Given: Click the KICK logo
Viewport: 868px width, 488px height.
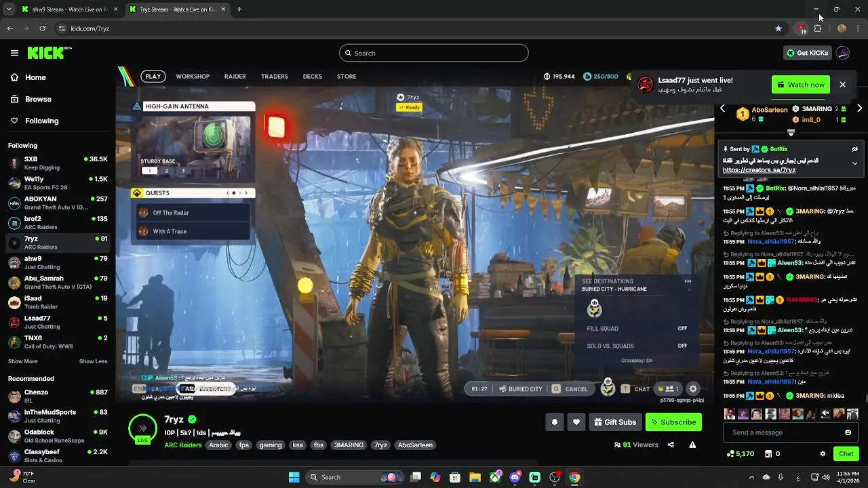Looking at the screenshot, I should [x=49, y=53].
